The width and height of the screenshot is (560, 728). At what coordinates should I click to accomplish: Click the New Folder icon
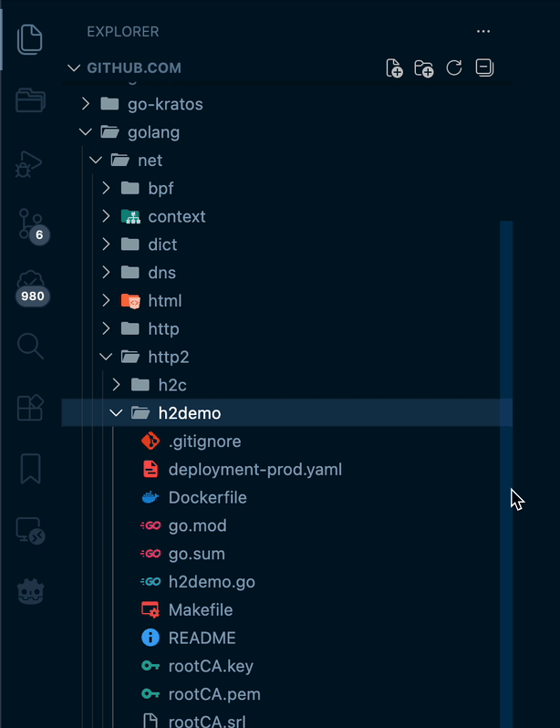(x=423, y=68)
